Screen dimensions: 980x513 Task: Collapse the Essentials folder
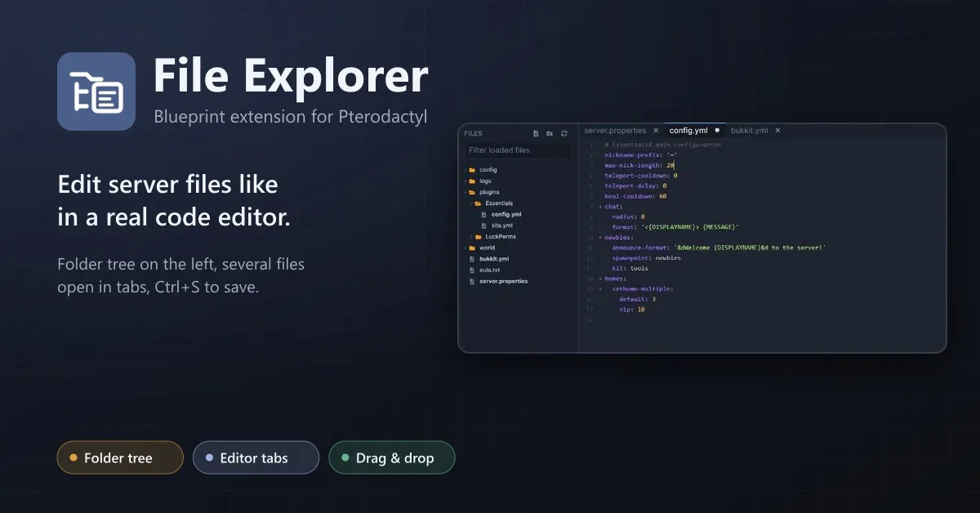click(x=472, y=203)
